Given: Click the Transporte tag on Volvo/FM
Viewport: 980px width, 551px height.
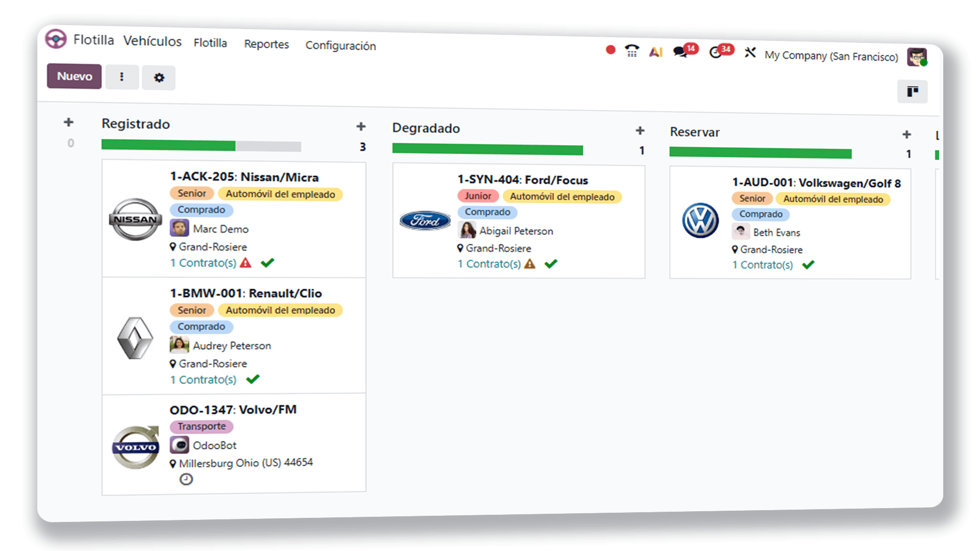Looking at the screenshot, I should (202, 426).
